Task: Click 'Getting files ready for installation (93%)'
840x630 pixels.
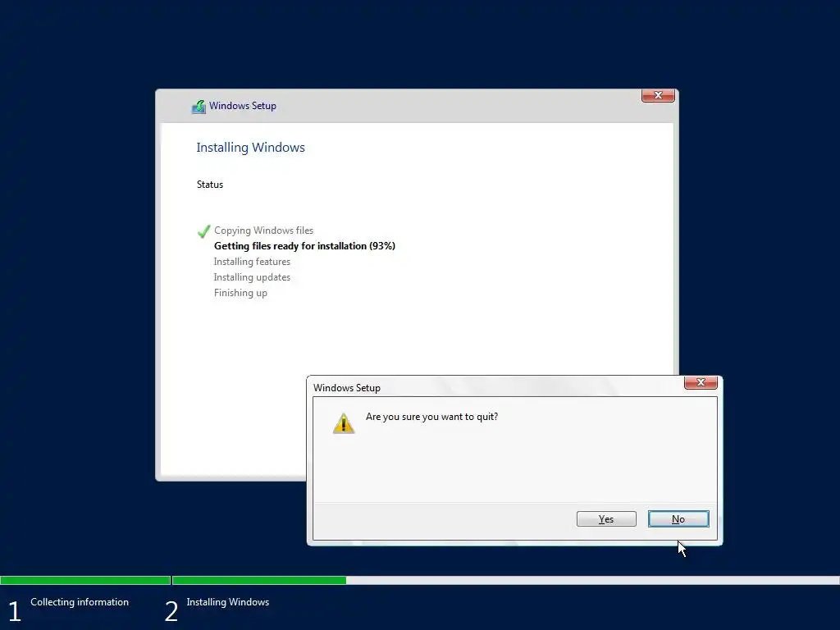Action: (x=304, y=246)
